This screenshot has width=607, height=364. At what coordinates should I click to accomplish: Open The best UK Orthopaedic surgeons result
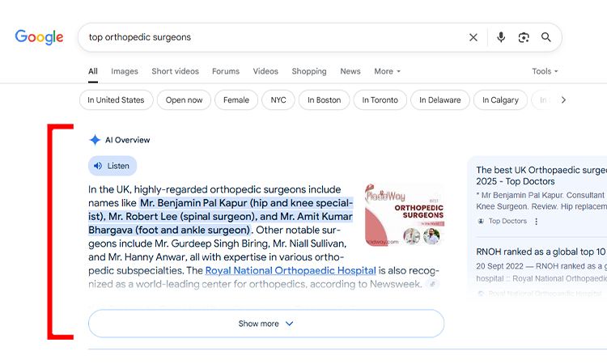[x=541, y=176]
